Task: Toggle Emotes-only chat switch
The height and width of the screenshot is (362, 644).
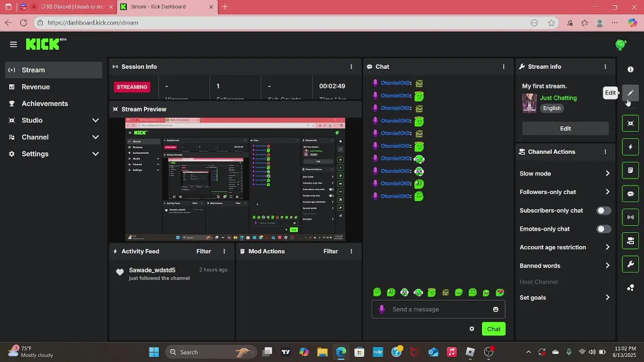Action: point(604,229)
